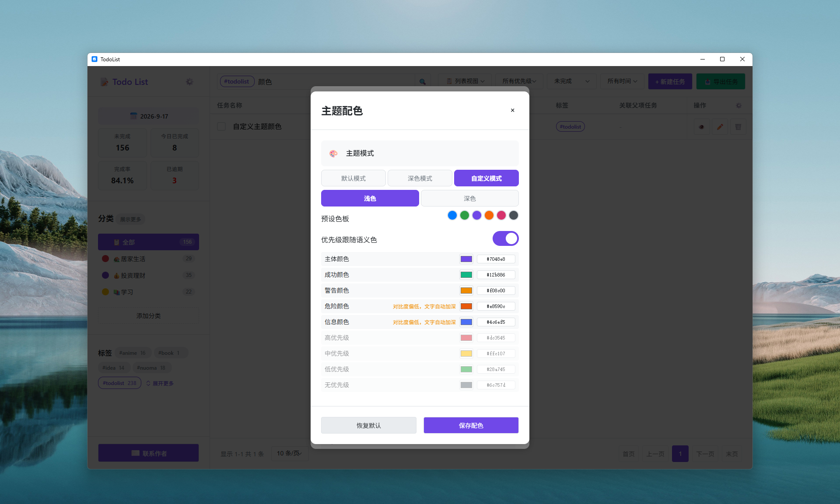Screen dimensions: 840x504
Task: Click the search magnifier icon
Action: (422, 81)
